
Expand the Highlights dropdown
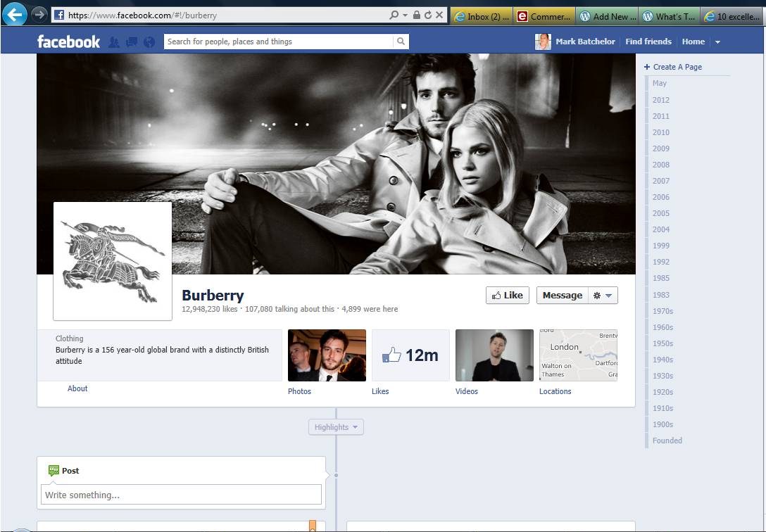coord(336,427)
